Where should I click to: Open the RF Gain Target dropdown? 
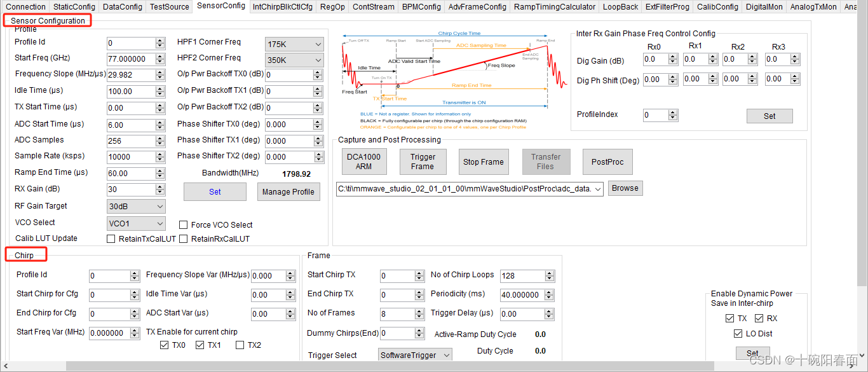pyautogui.click(x=137, y=207)
